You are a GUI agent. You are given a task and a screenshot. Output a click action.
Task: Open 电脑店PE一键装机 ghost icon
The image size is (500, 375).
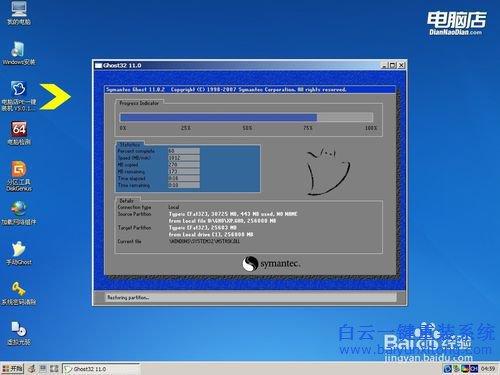19,96
